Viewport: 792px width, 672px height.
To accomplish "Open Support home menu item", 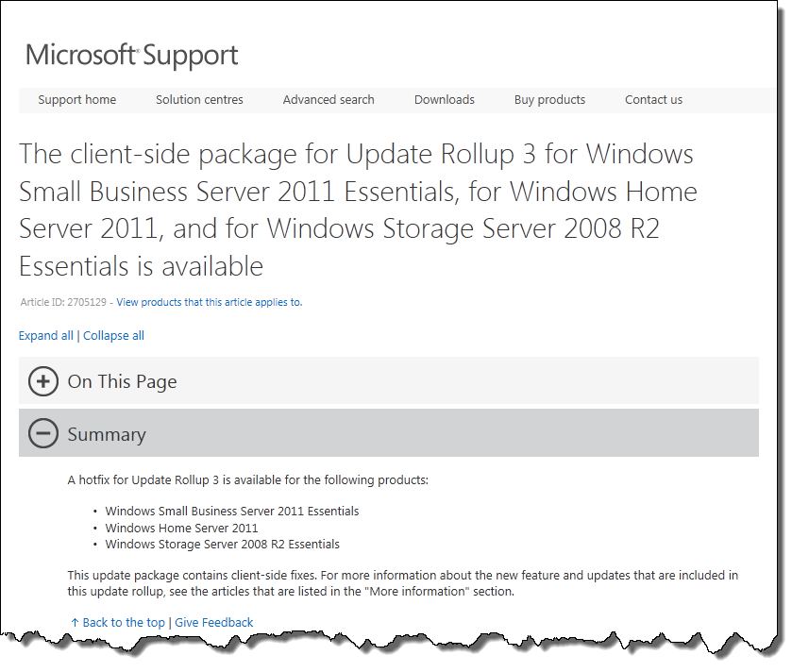I will tap(76, 100).
